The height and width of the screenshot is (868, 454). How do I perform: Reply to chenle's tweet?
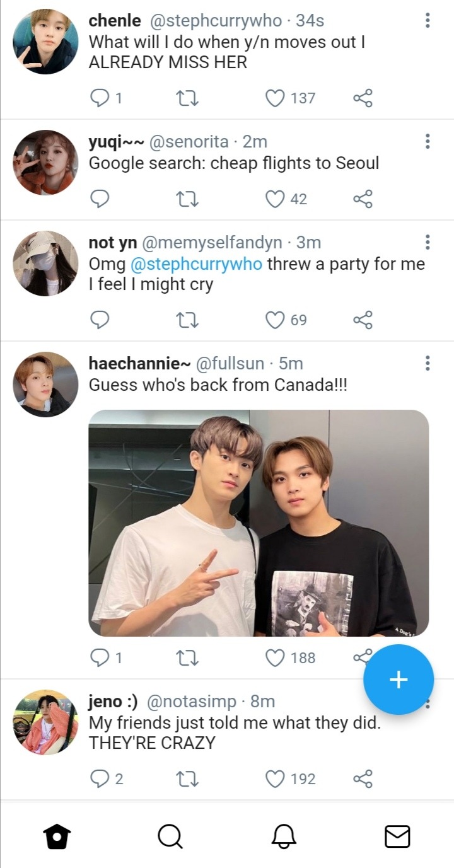100,98
